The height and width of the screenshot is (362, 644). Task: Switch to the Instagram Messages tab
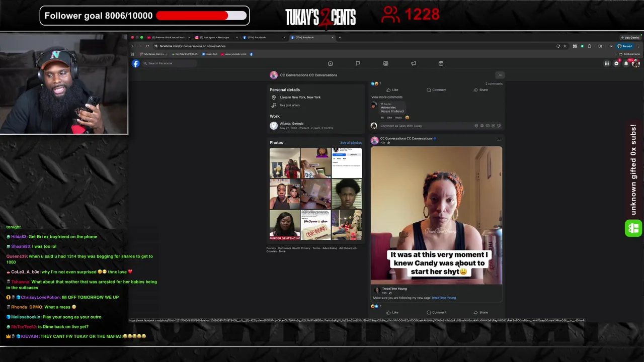coord(216,37)
